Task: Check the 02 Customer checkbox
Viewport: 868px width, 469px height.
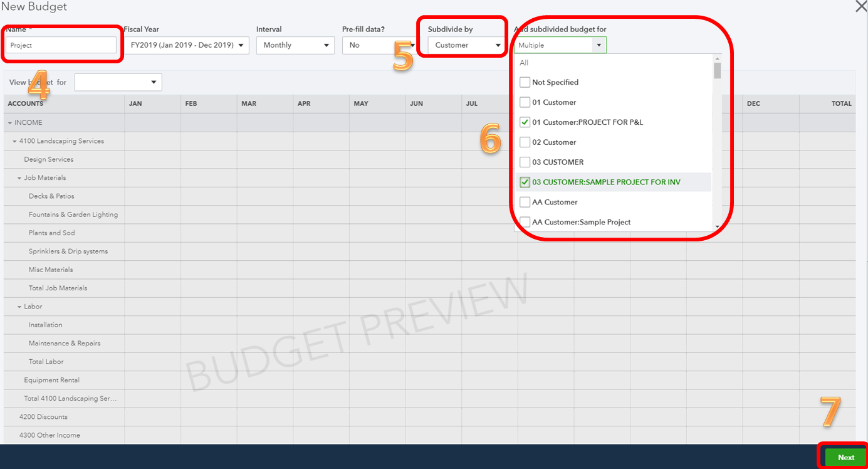Action: pyautogui.click(x=525, y=142)
